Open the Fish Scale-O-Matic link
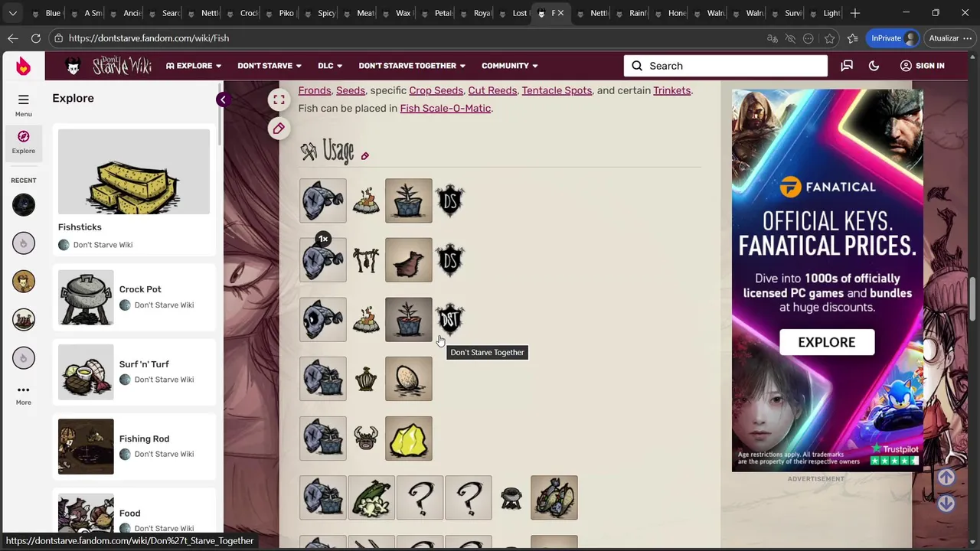Image resolution: width=980 pixels, height=551 pixels. tap(445, 108)
